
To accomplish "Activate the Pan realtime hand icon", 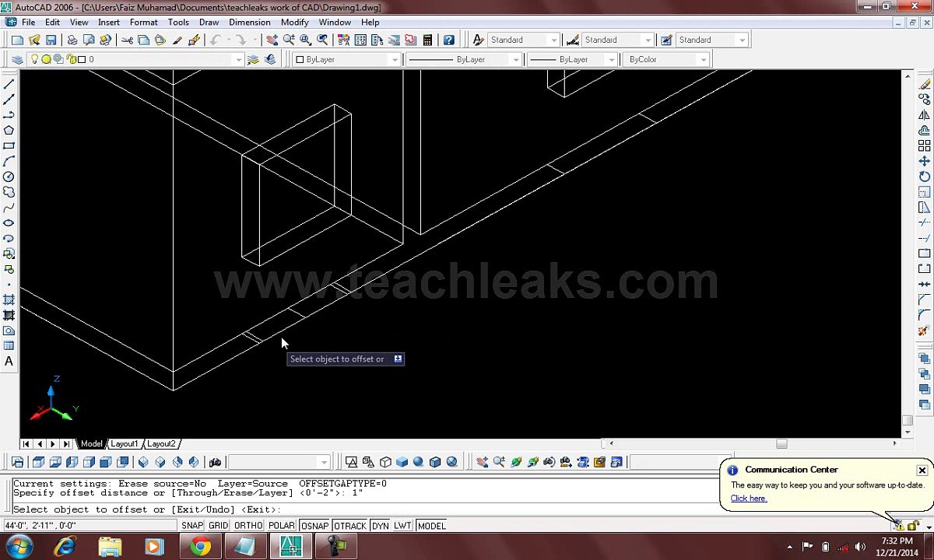I will click(x=272, y=40).
